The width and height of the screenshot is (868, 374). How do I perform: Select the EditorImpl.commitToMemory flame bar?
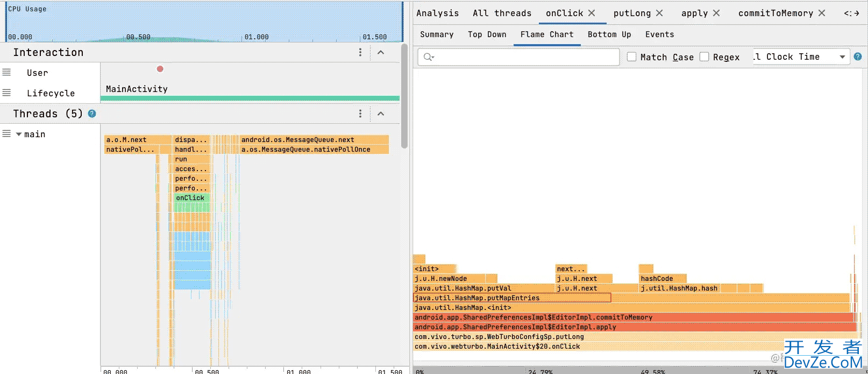point(635,317)
